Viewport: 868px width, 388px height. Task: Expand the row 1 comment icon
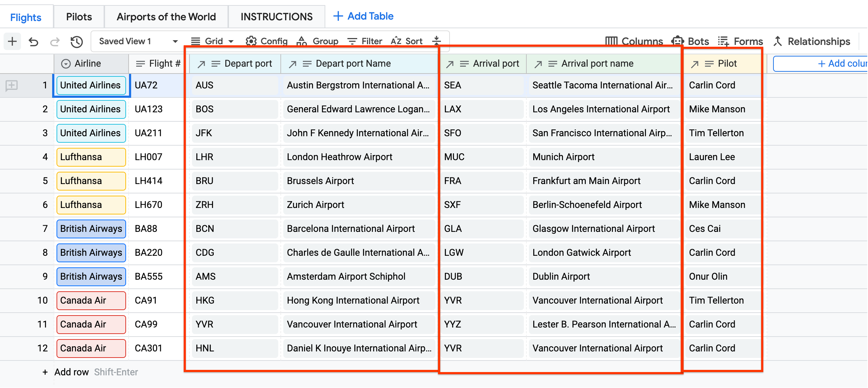click(x=12, y=85)
